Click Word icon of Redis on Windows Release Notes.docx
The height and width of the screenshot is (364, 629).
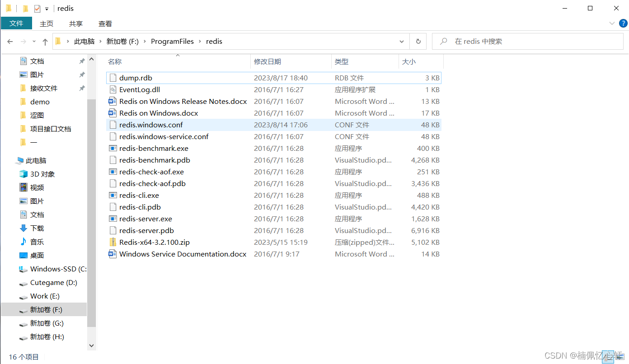pos(113,101)
